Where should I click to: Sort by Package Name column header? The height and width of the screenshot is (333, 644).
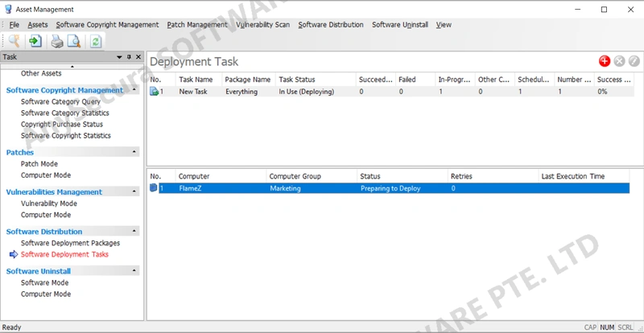pos(249,80)
